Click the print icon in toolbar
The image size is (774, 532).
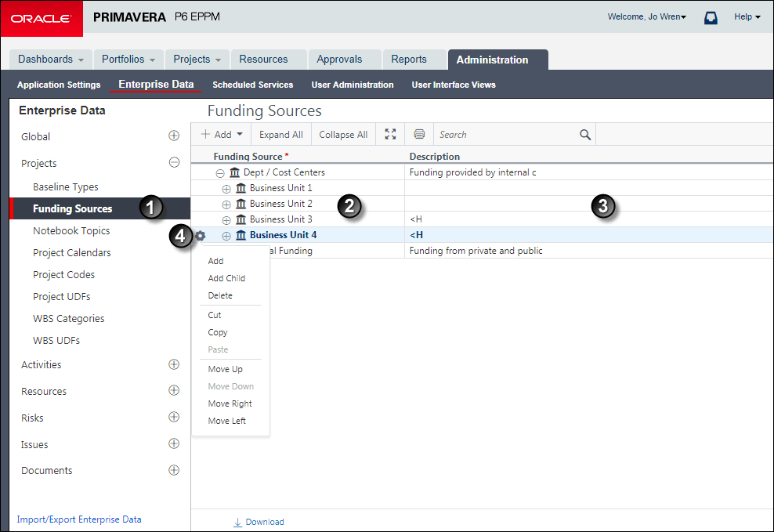tap(419, 134)
